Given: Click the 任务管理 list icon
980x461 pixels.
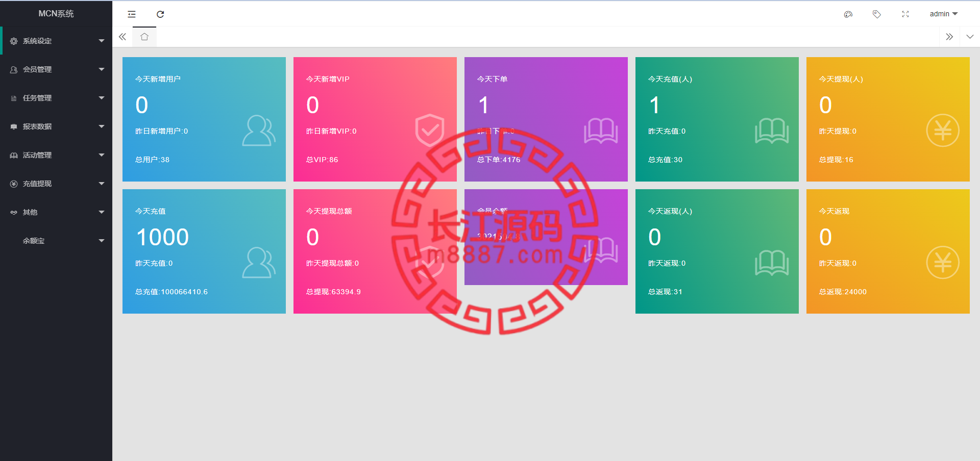Looking at the screenshot, I should pos(14,98).
